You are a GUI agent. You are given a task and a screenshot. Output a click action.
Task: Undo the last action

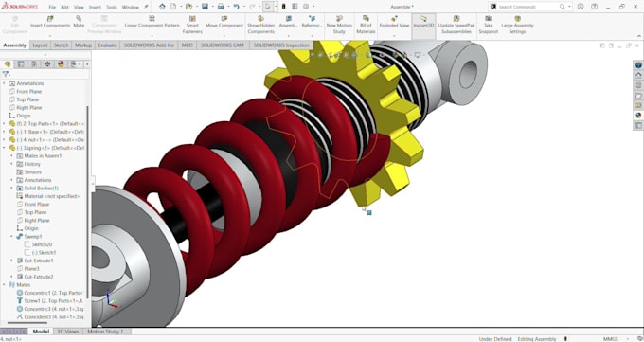[x=236, y=7]
